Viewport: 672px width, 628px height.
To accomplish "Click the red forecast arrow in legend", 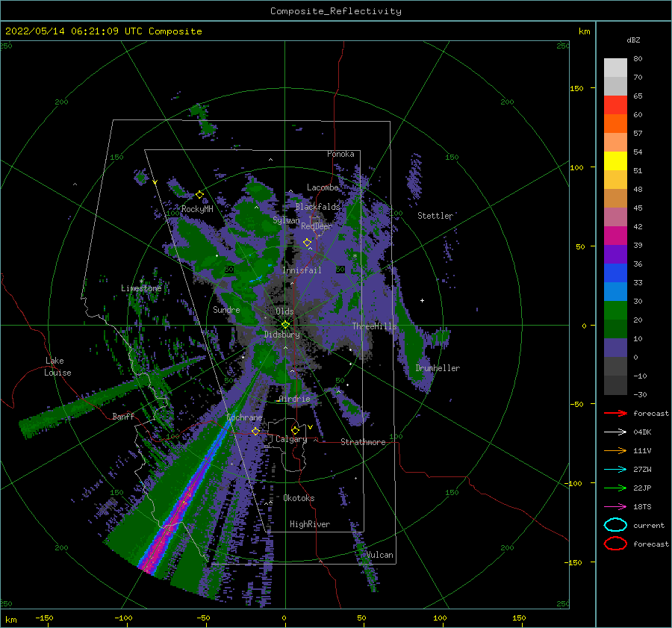I will [615, 413].
